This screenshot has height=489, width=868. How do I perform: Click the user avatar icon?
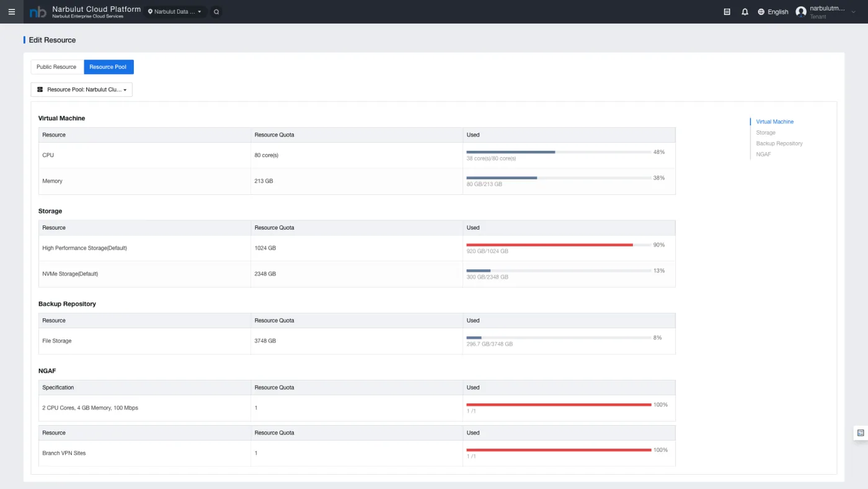pyautogui.click(x=801, y=12)
